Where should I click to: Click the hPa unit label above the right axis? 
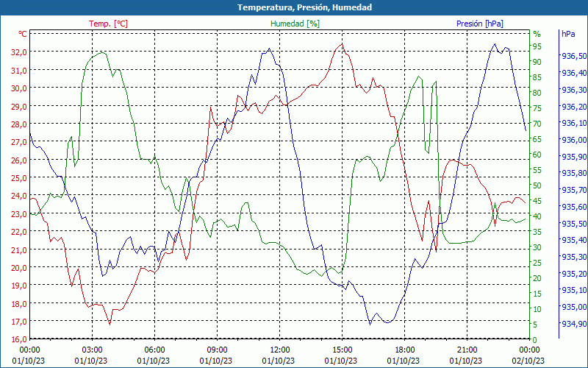tap(568, 34)
